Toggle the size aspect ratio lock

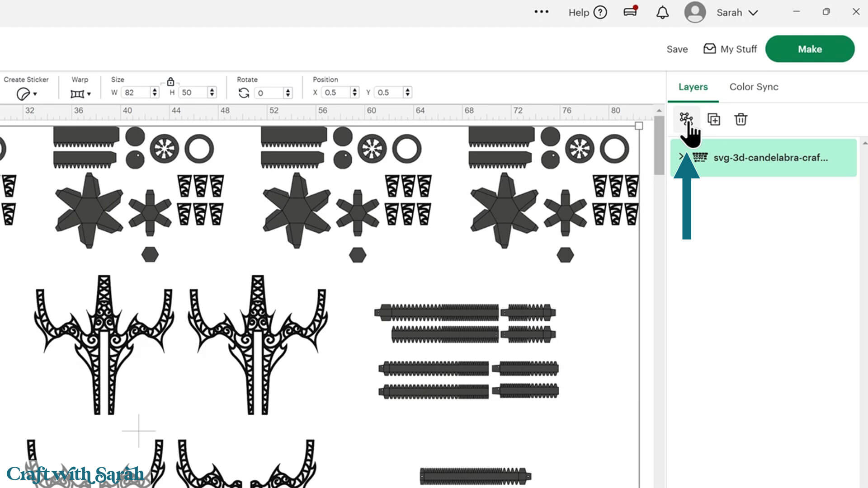tap(170, 82)
